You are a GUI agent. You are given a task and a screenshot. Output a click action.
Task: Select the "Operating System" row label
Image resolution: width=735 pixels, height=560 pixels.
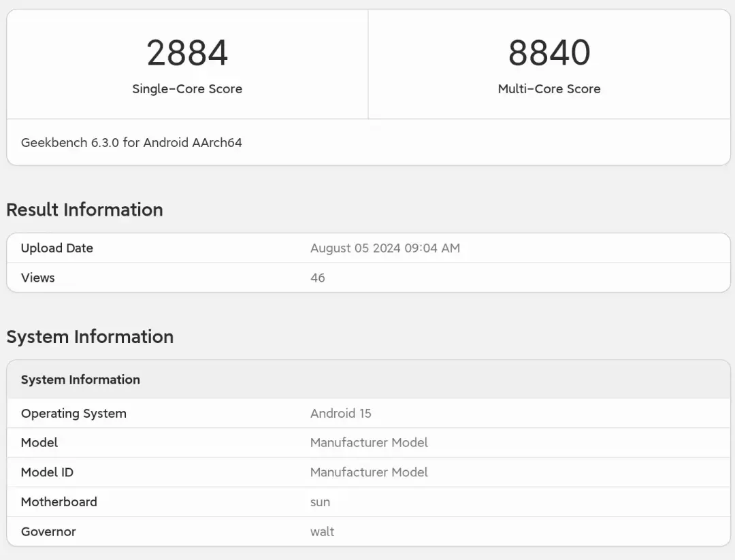click(73, 413)
